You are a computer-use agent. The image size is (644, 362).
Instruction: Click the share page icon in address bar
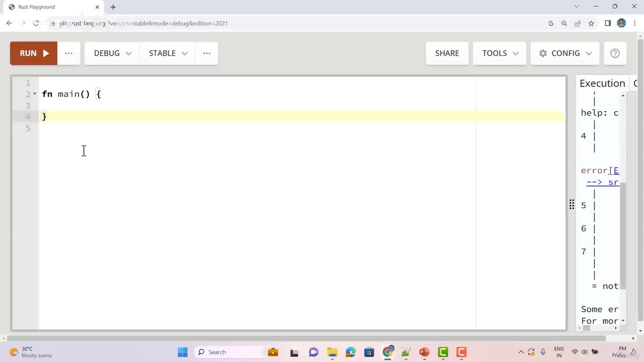click(578, 23)
